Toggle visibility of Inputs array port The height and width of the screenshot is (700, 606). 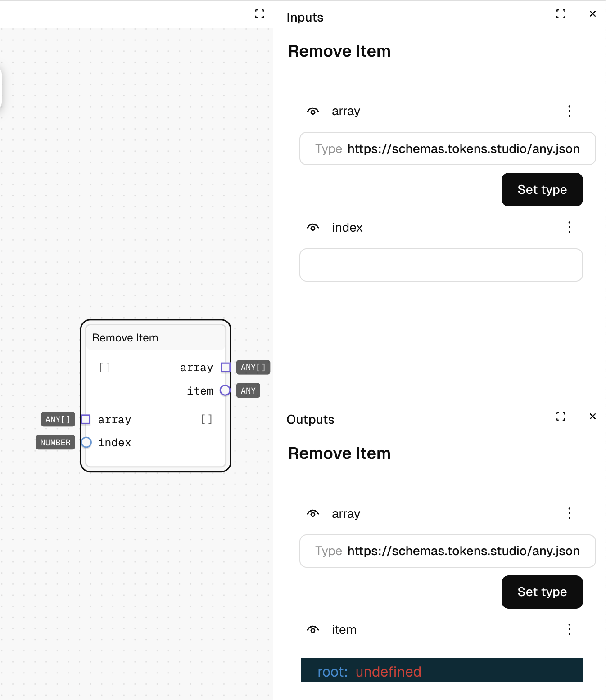313,111
